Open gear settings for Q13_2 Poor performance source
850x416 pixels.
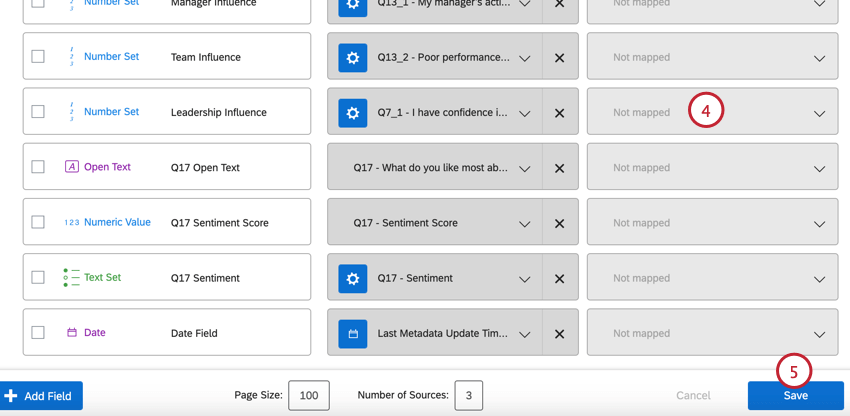tap(352, 57)
